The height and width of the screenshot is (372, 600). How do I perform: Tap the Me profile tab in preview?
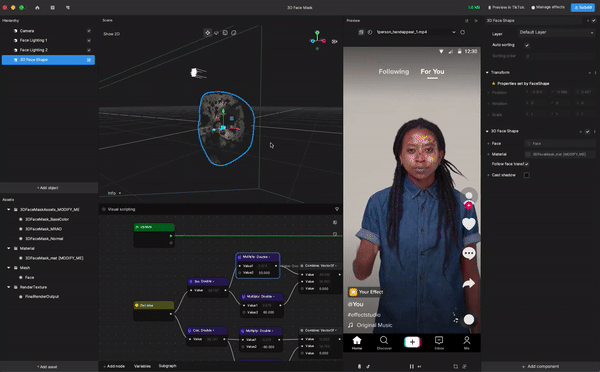tap(466, 343)
